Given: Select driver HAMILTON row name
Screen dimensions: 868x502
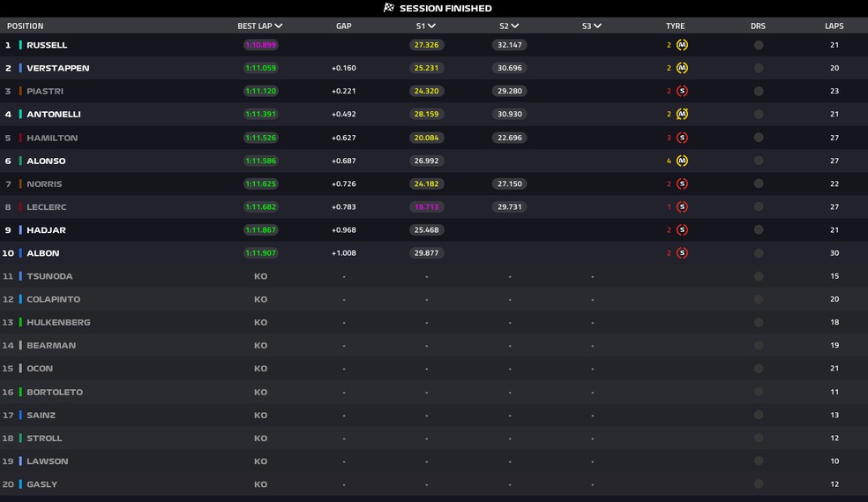Looking at the screenshot, I should tap(52, 138).
